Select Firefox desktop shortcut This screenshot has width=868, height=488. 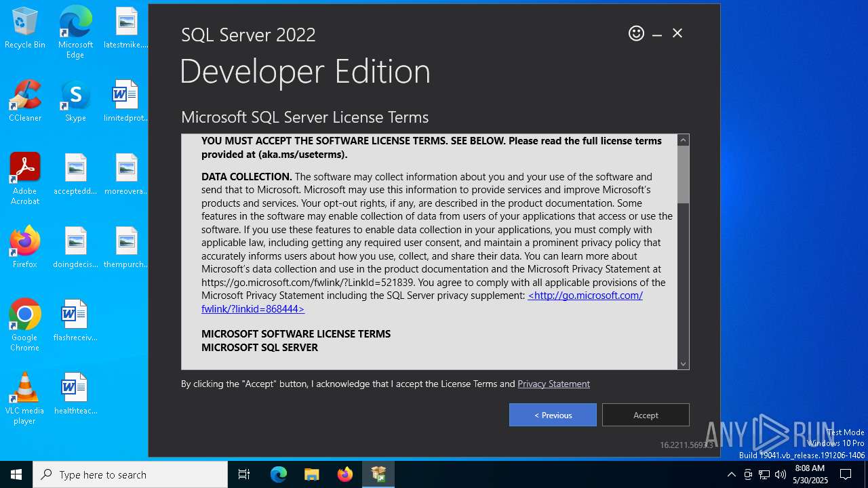click(25, 248)
